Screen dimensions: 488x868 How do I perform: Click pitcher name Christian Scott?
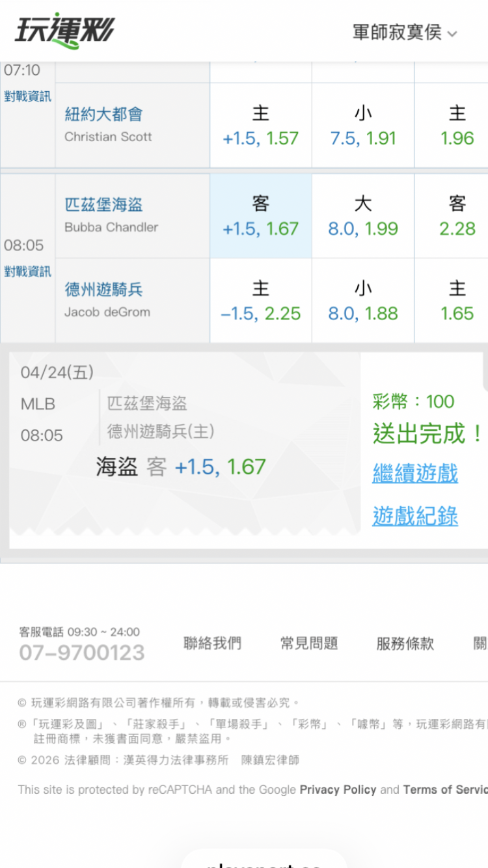coord(108,137)
